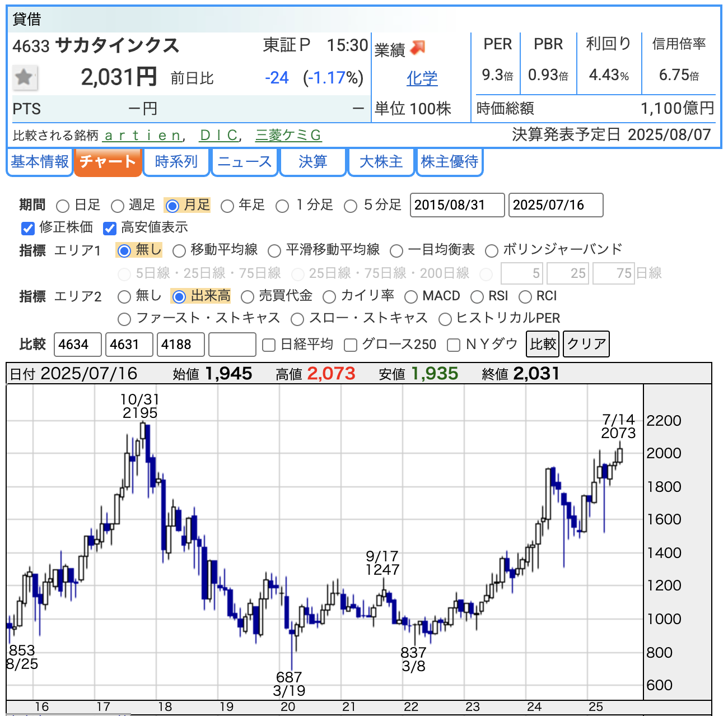
Task: Open the 大株主 tab
Action: pyautogui.click(x=381, y=162)
